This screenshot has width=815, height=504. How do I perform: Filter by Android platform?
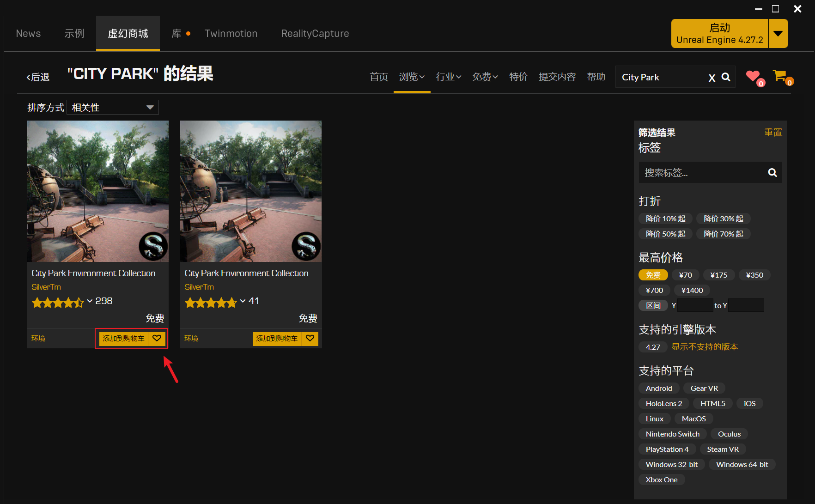coord(659,388)
